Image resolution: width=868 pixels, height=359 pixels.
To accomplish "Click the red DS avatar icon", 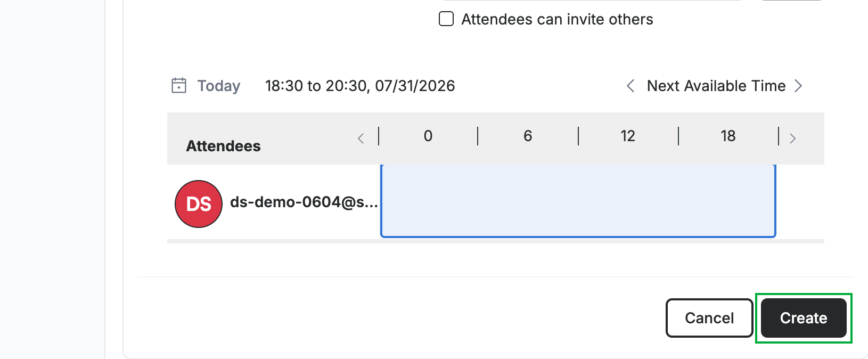I will coord(199,204).
